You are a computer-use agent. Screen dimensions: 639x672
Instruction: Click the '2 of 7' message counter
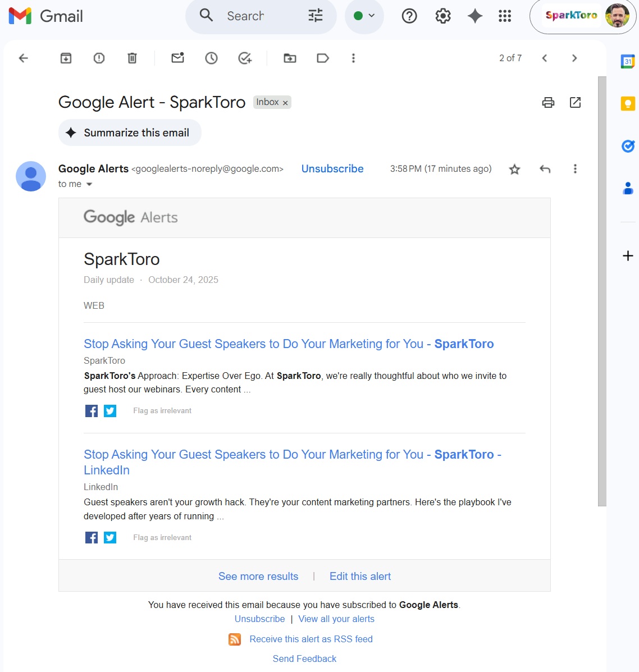tap(510, 58)
